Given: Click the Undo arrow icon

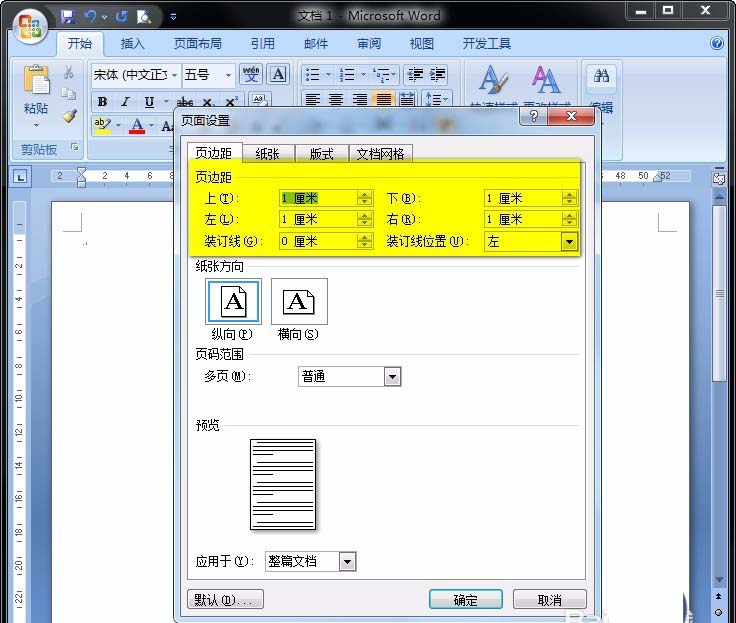Looking at the screenshot, I should 90,16.
